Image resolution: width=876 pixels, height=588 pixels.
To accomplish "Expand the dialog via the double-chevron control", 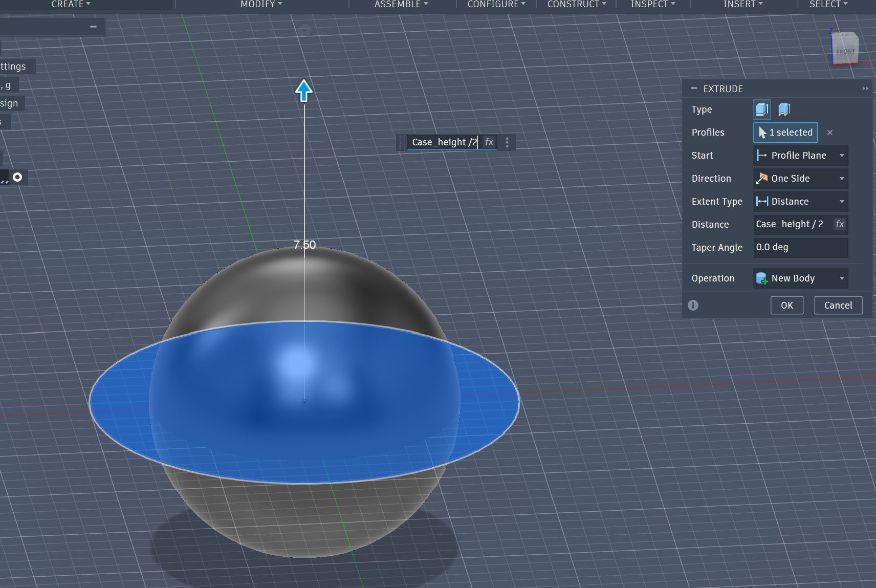I will point(865,88).
